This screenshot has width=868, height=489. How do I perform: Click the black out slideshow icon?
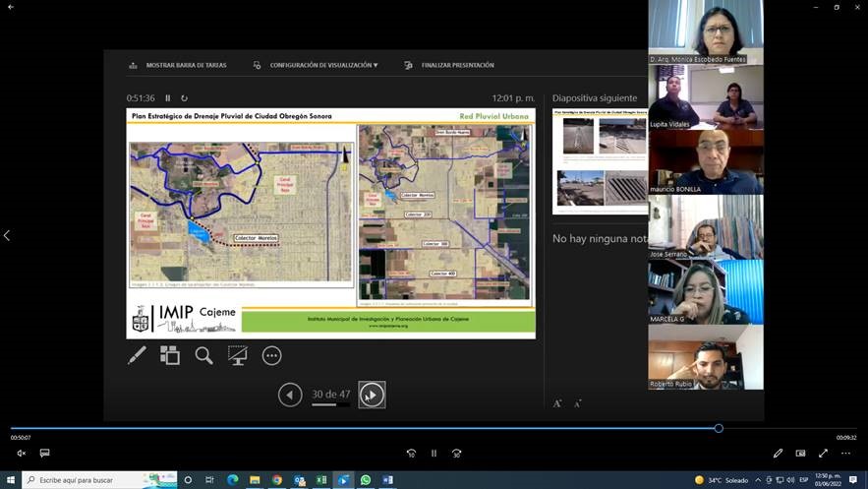click(238, 355)
